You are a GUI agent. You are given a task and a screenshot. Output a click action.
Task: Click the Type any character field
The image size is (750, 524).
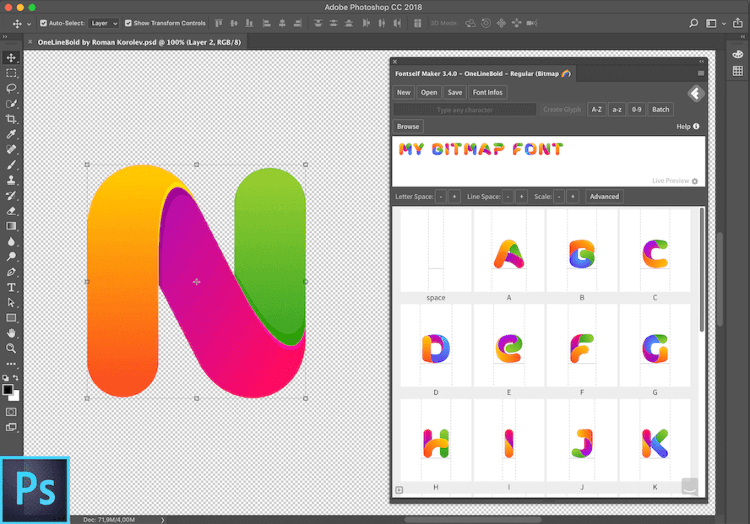coord(464,109)
